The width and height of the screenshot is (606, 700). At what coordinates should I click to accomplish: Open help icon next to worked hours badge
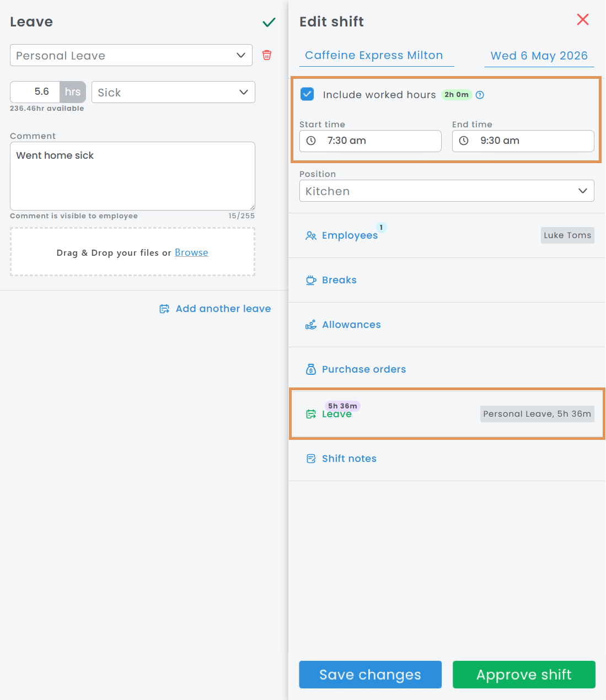coord(480,95)
